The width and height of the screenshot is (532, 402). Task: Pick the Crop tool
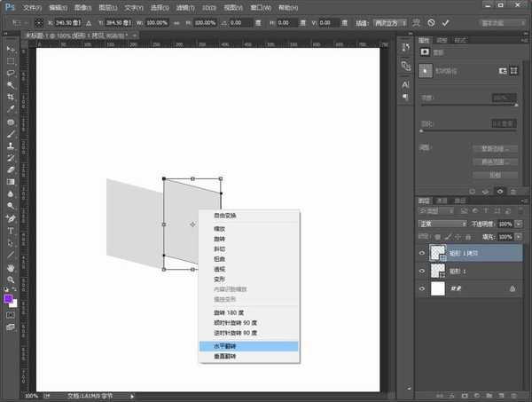tap(11, 96)
